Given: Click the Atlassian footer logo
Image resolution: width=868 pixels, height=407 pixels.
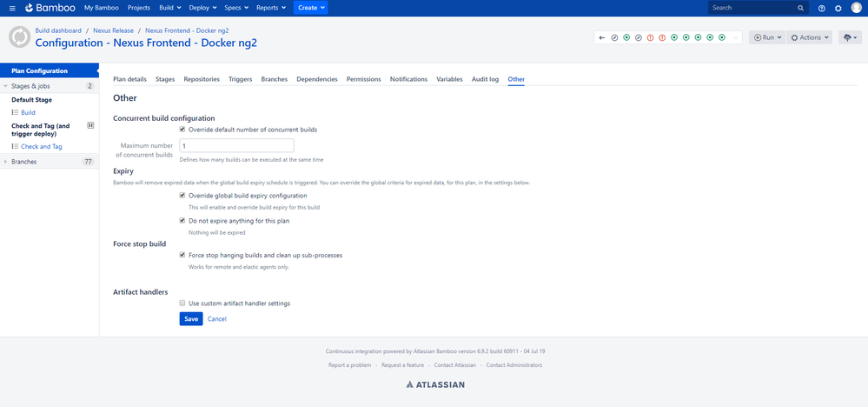Looking at the screenshot, I should [x=435, y=384].
